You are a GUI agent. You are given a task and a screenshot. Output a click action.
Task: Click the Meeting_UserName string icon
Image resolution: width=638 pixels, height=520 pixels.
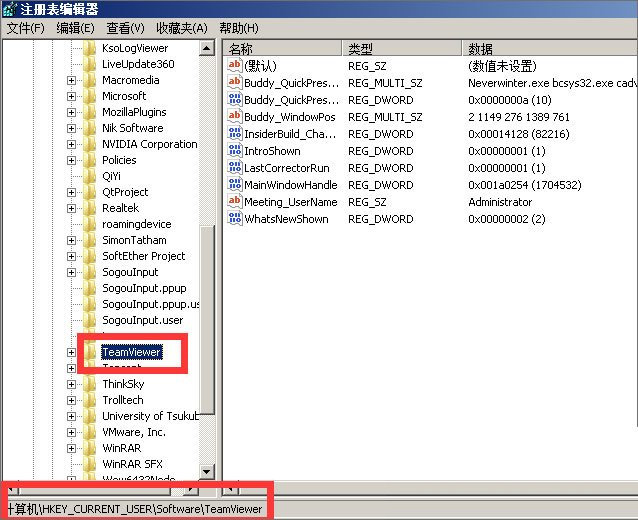coord(235,201)
